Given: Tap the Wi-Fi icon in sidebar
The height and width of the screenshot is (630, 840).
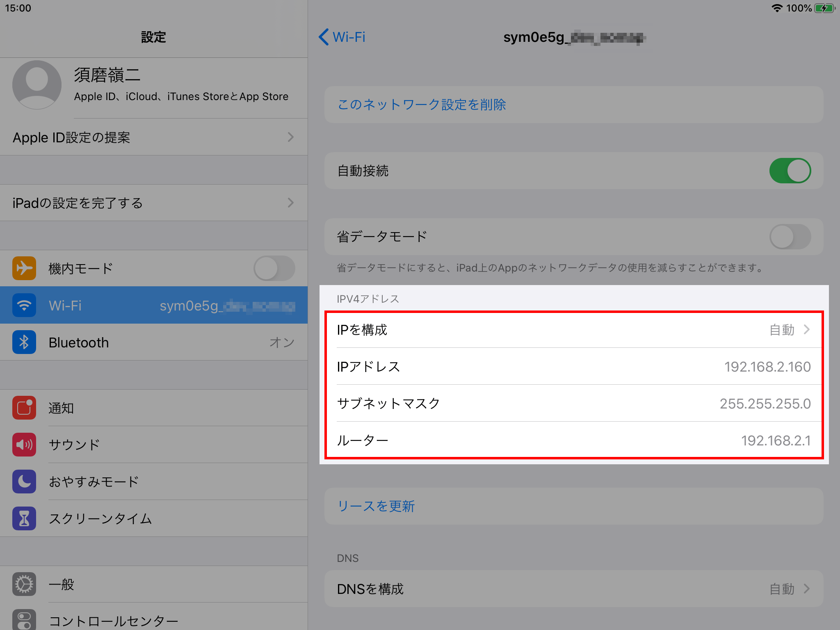Looking at the screenshot, I should pyautogui.click(x=24, y=305).
